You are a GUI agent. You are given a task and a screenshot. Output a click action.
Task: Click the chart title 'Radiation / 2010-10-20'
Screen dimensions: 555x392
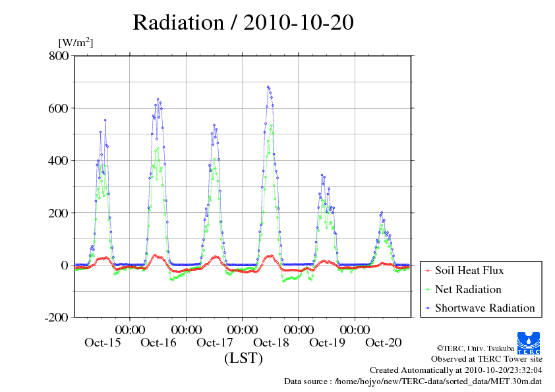point(243,22)
